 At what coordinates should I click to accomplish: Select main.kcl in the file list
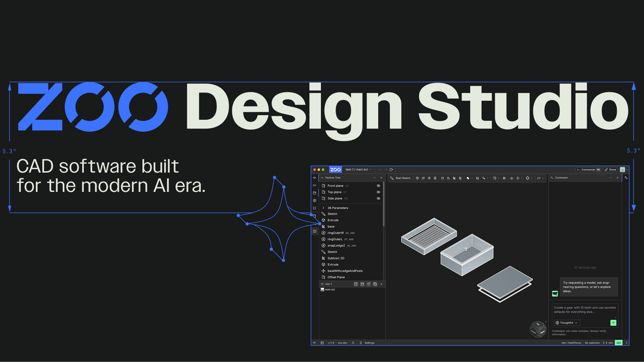point(330,289)
